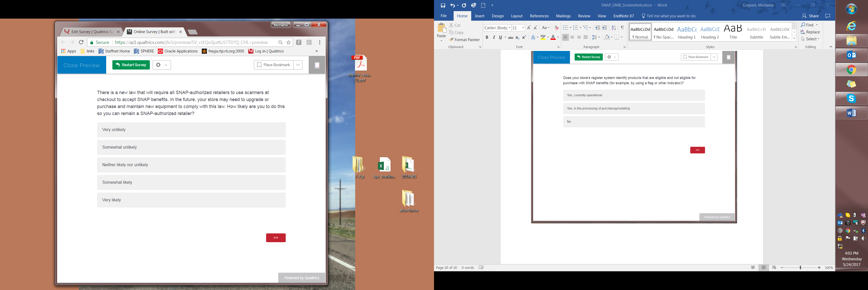
Task: Open survey preview settings gear dropdown
Action: [162, 65]
